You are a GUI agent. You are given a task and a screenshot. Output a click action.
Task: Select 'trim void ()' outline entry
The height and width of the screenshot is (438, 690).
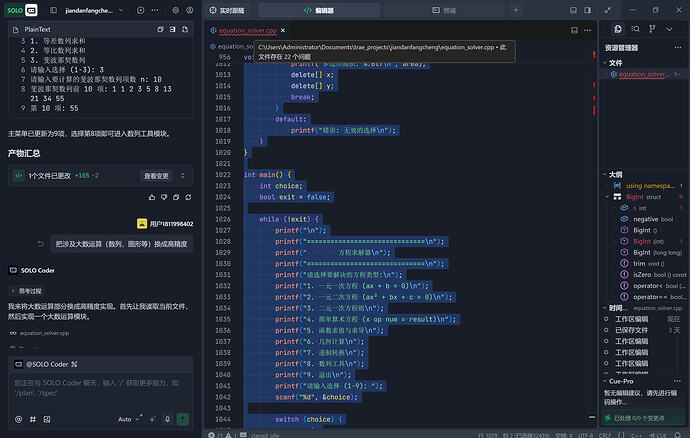(649, 264)
